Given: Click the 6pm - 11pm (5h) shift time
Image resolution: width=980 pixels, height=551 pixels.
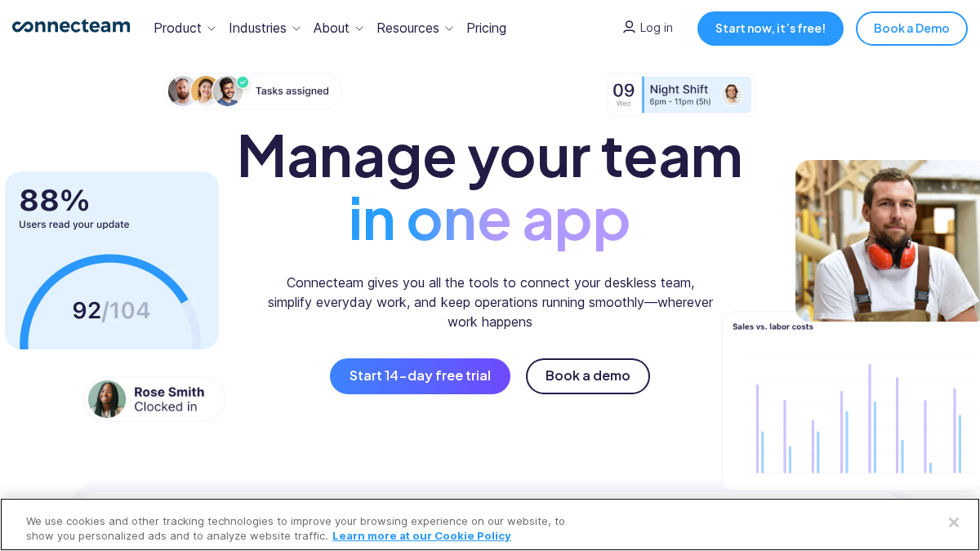Looking at the screenshot, I should pos(680,102).
